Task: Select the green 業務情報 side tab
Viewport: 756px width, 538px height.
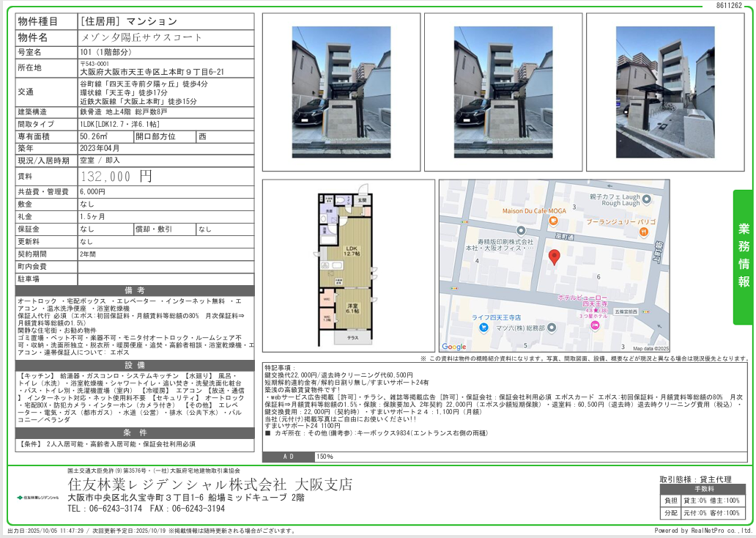Action: click(744, 257)
